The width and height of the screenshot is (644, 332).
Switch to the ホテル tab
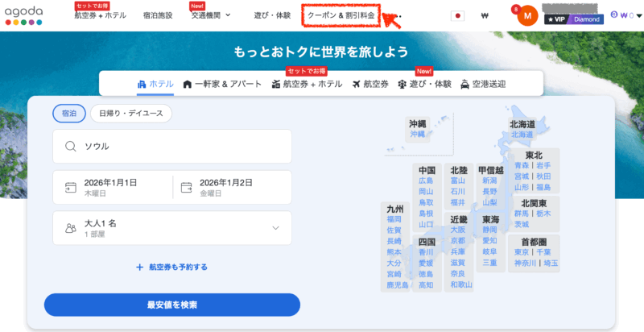[155, 85]
